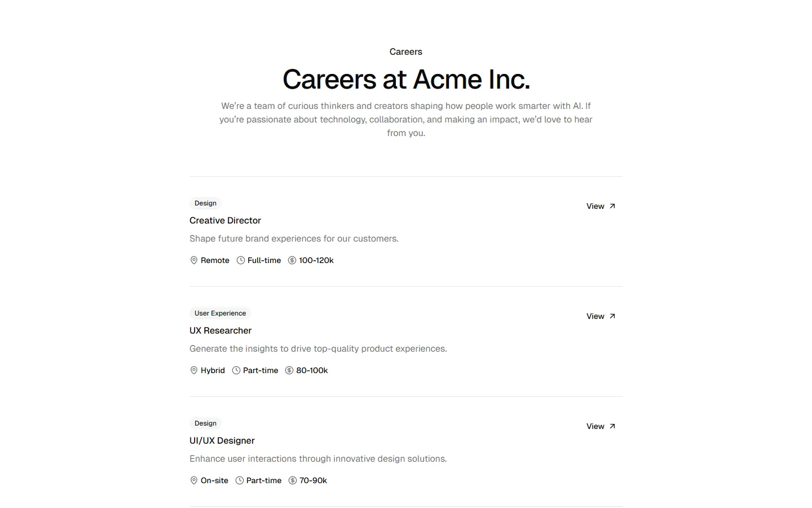The height and width of the screenshot is (508, 812).
Task: Click the Careers label above the heading
Action: (x=405, y=51)
